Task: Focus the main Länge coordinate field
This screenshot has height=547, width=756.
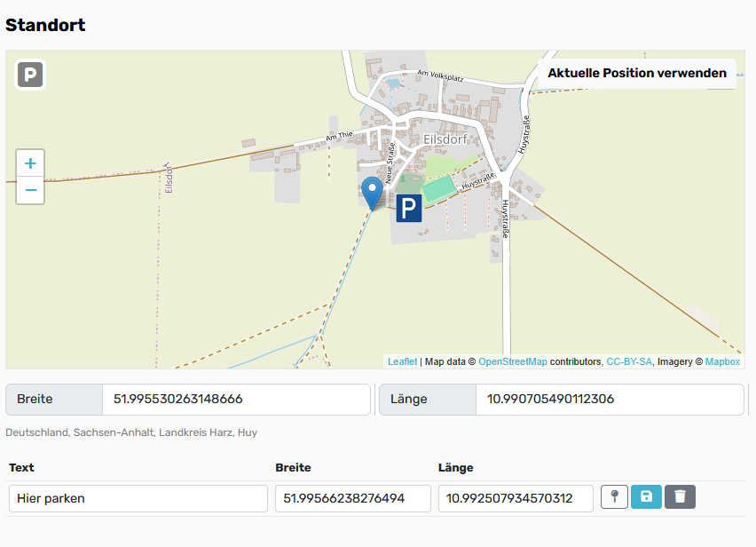Action: click(609, 400)
